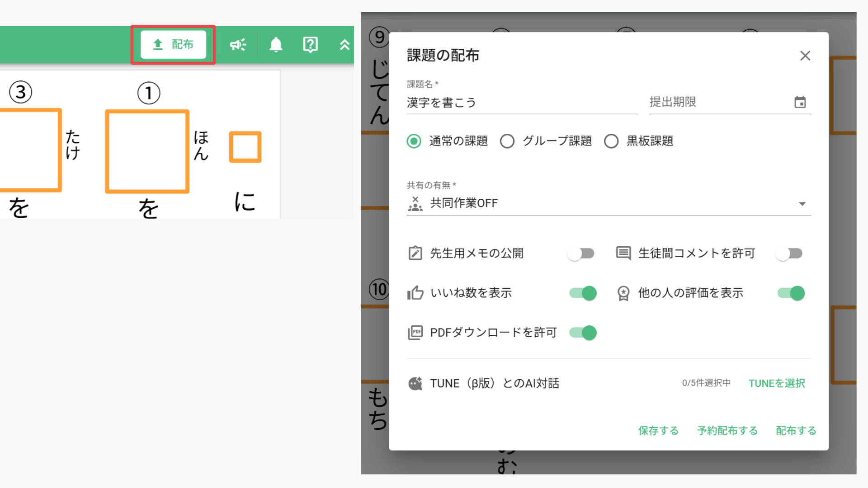This screenshot has width=868, height=488.
Task: Click the thumbs-up いいね icon
Action: [x=415, y=293]
